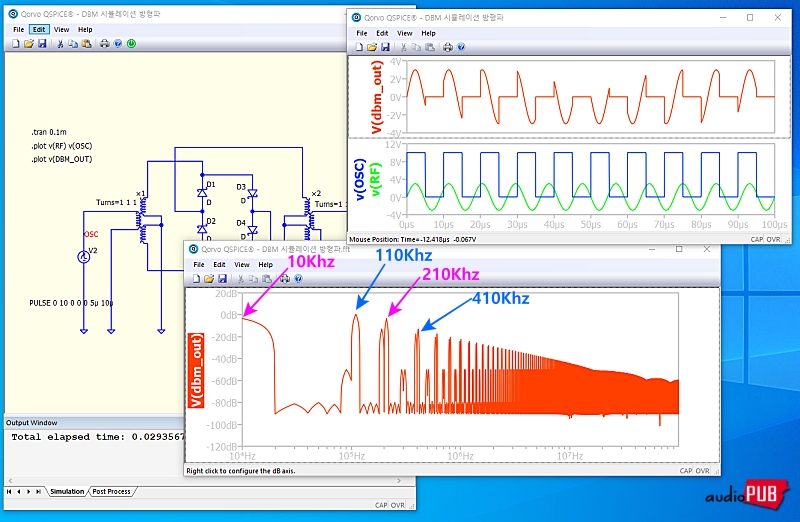800x522 pixels.
Task: Click Open folder icon in schematic window
Action: click(29, 44)
